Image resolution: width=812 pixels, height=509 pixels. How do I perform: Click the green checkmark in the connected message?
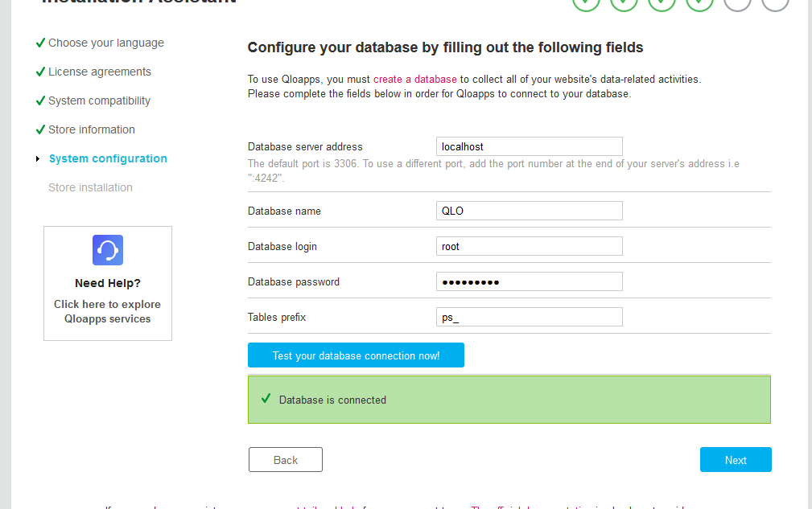point(266,399)
